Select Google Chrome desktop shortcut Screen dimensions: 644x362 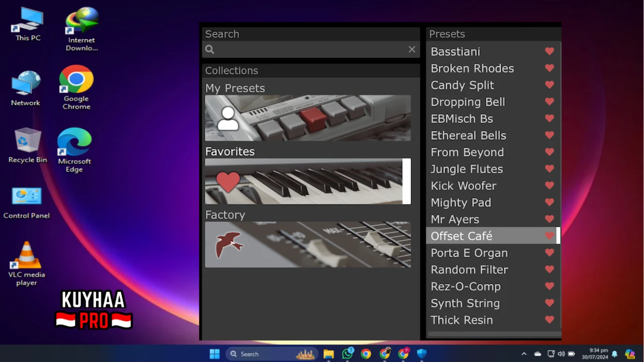pyautogui.click(x=76, y=87)
